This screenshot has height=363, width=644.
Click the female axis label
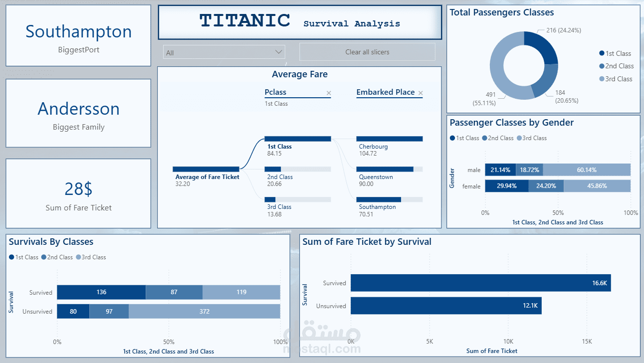(x=472, y=186)
